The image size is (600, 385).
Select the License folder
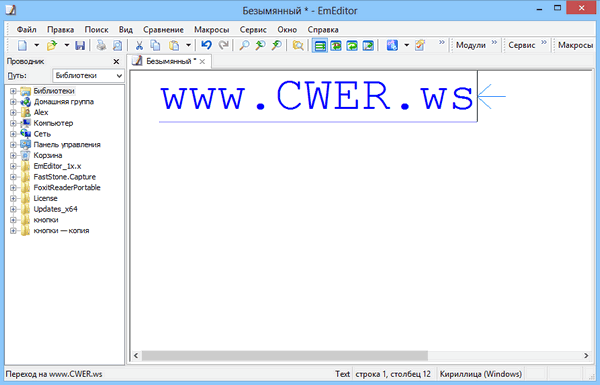click(45, 198)
